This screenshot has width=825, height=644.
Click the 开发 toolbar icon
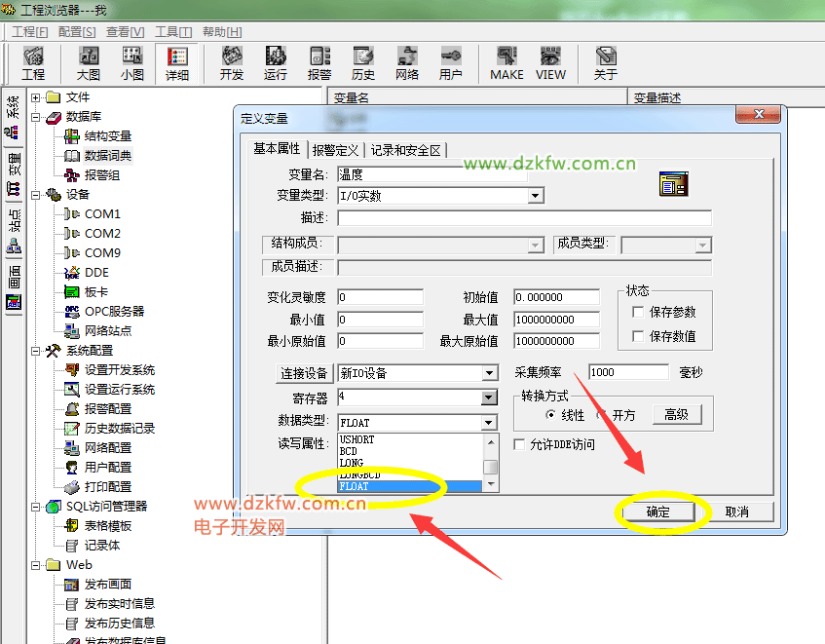pyautogui.click(x=232, y=63)
